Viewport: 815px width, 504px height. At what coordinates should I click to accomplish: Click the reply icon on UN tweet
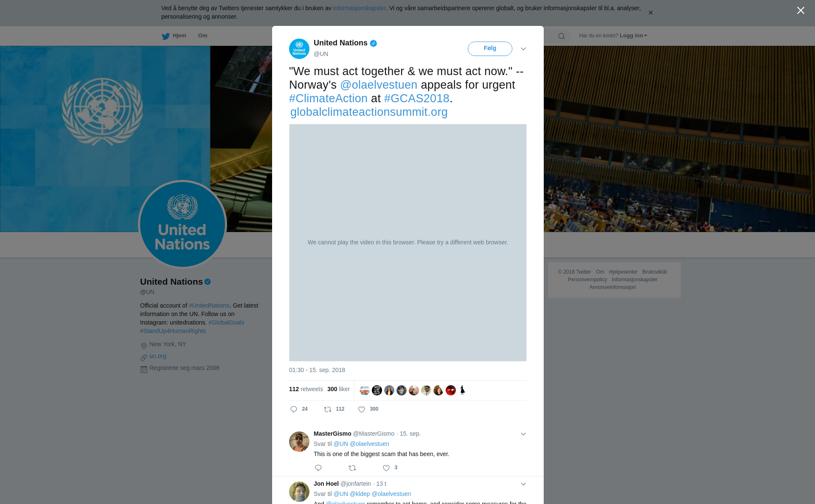tap(294, 409)
